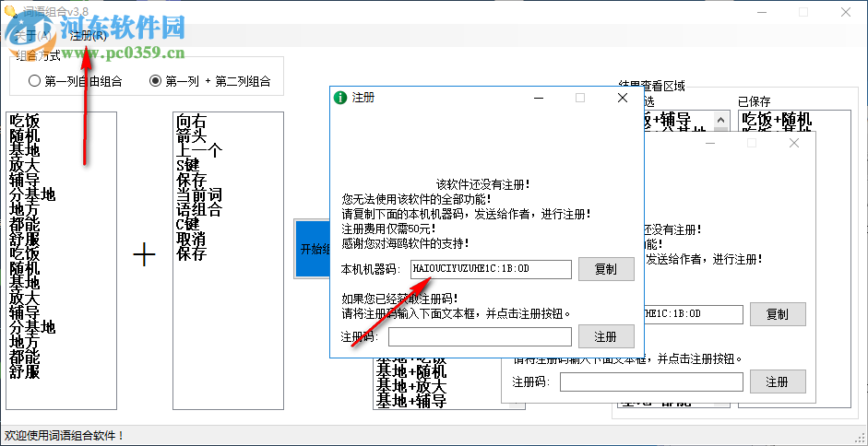
Task: Click the status bar message 欢迎使用词语组合软件！
Action: (x=64, y=436)
